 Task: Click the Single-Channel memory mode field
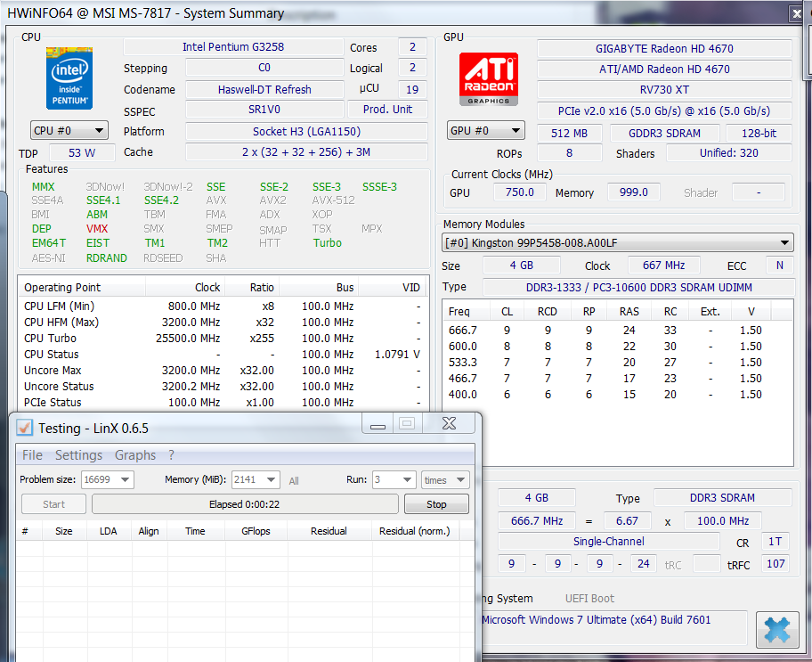click(x=608, y=541)
